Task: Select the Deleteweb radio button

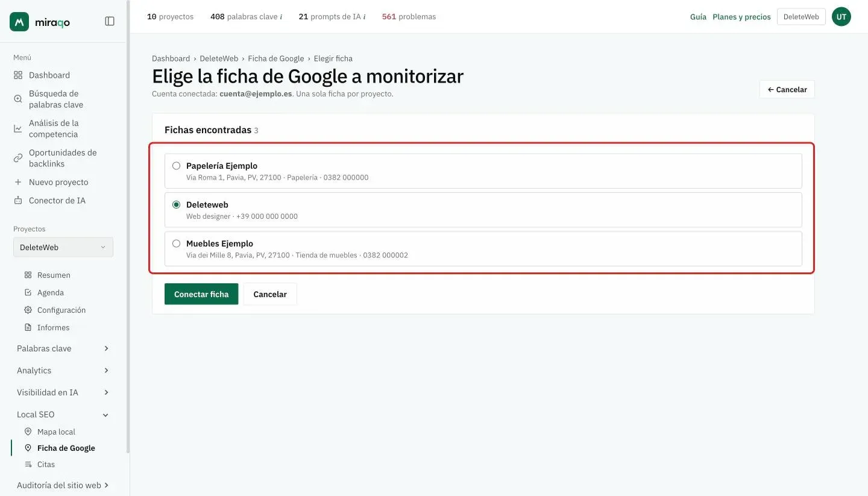Action: [x=177, y=205]
